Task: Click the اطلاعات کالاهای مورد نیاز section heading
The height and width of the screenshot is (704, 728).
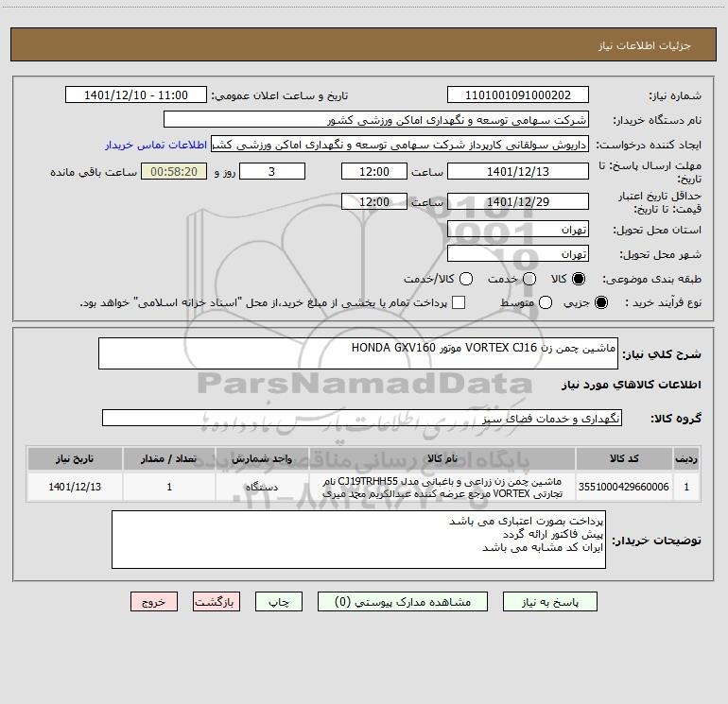Action: [632, 385]
